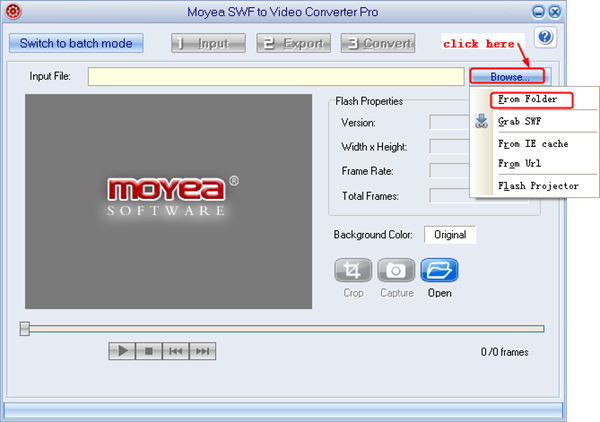
Task: Click the 'Flash Properties' group label
Action: point(369,101)
